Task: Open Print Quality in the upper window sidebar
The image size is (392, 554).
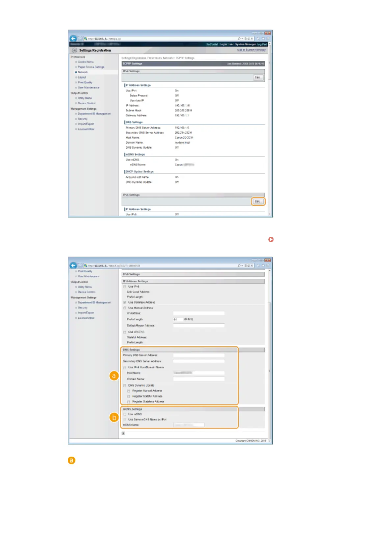Action: (x=85, y=83)
